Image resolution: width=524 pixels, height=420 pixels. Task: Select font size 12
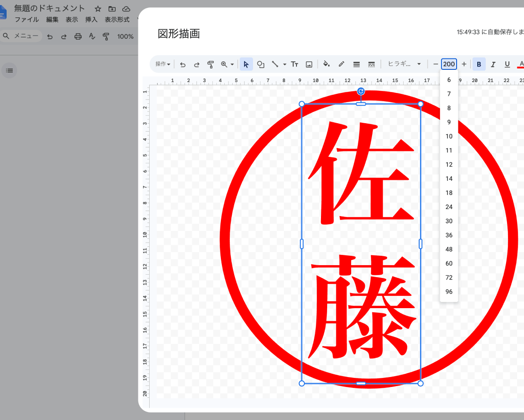pos(449,165)
